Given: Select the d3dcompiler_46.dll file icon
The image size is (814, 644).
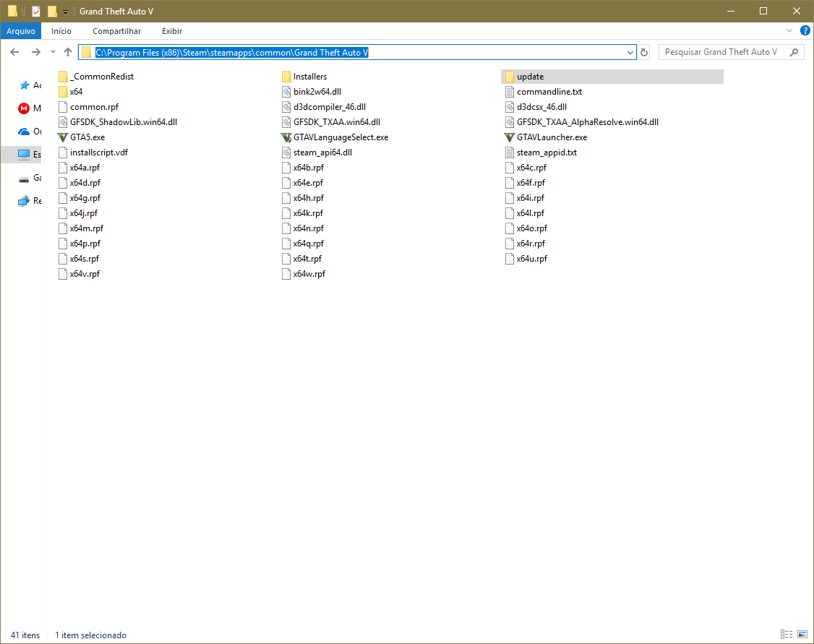Looking at the screenshot, I should pos(286,107).
